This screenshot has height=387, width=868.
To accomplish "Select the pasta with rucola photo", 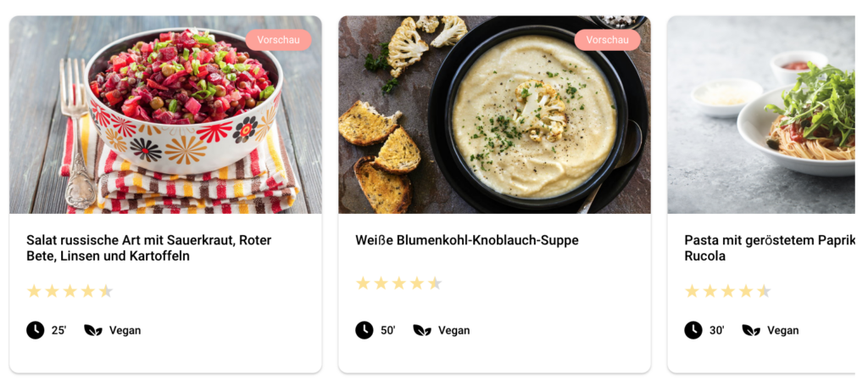I will point(761,115).
